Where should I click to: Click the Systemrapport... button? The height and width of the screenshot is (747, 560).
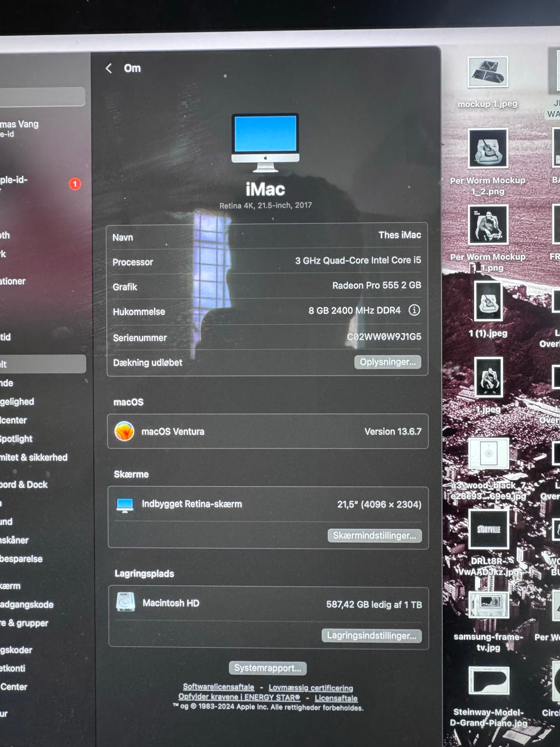pos(268,668)
